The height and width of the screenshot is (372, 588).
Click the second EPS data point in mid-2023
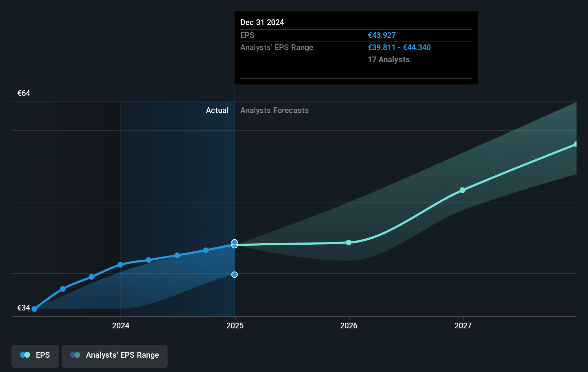63,289
